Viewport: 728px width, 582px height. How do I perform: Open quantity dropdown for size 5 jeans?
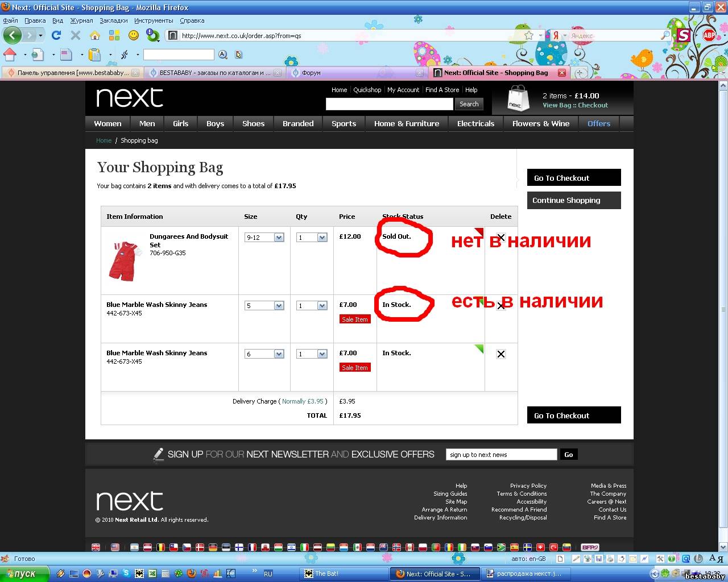(x=312, y=306)
